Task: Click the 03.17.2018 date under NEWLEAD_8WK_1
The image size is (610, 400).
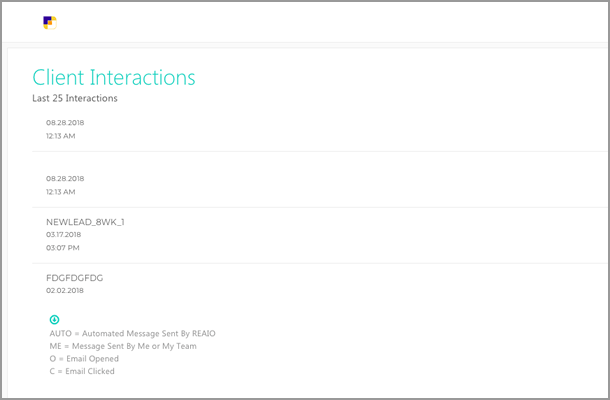Action: (63, 235)
